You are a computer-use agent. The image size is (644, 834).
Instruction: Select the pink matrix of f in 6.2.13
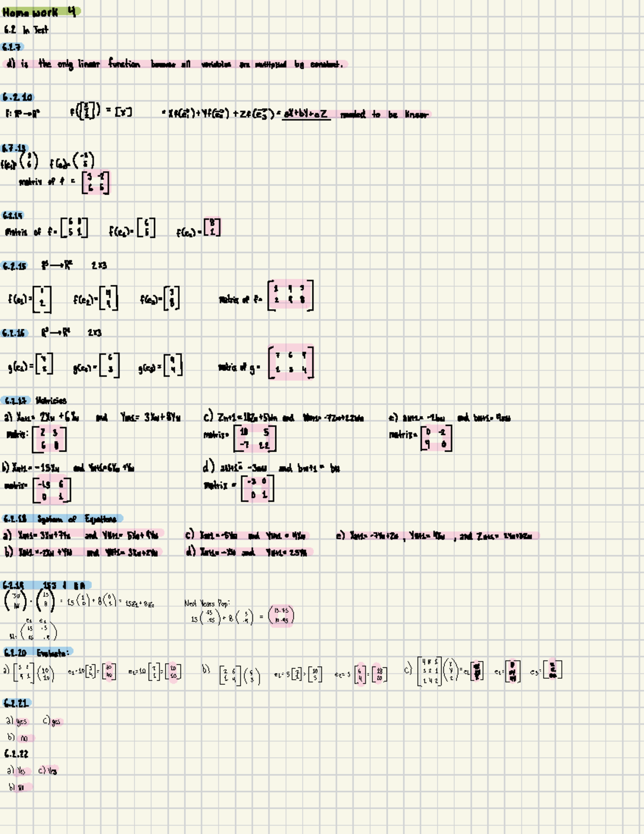point(96,183)
